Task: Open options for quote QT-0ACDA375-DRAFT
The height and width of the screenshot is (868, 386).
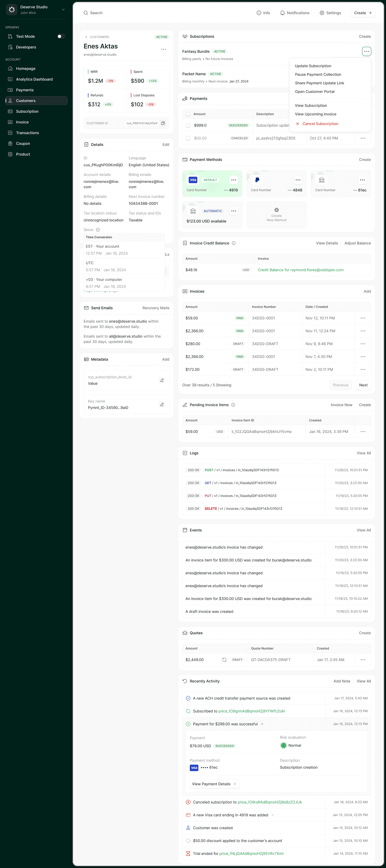Action: (x=363, y=660)
